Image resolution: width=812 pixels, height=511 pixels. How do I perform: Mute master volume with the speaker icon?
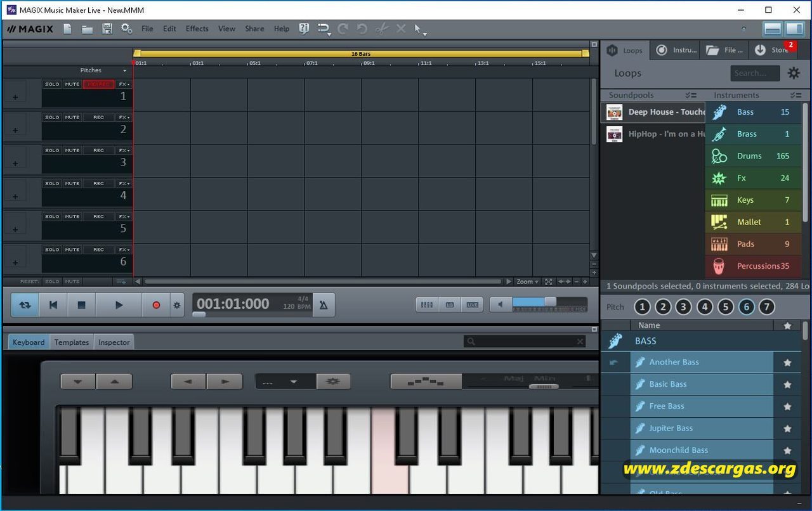pyautogui.click(x=501, y=305)
